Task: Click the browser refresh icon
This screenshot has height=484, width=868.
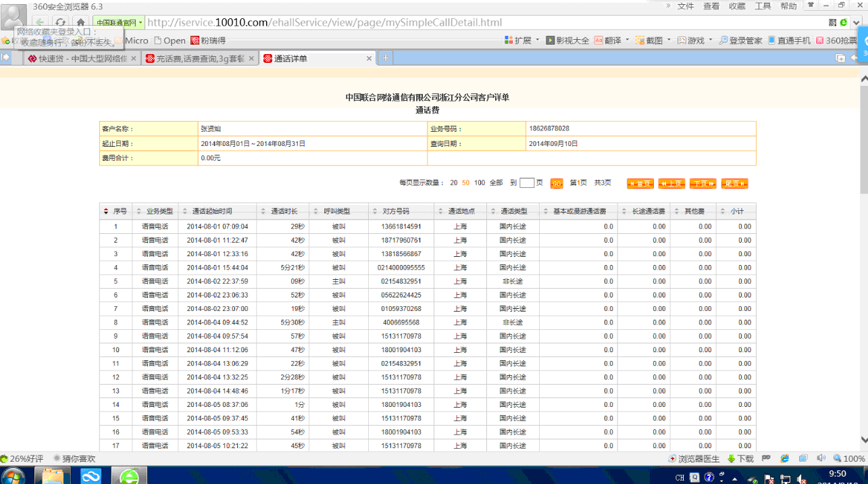Action: (60, 22)
